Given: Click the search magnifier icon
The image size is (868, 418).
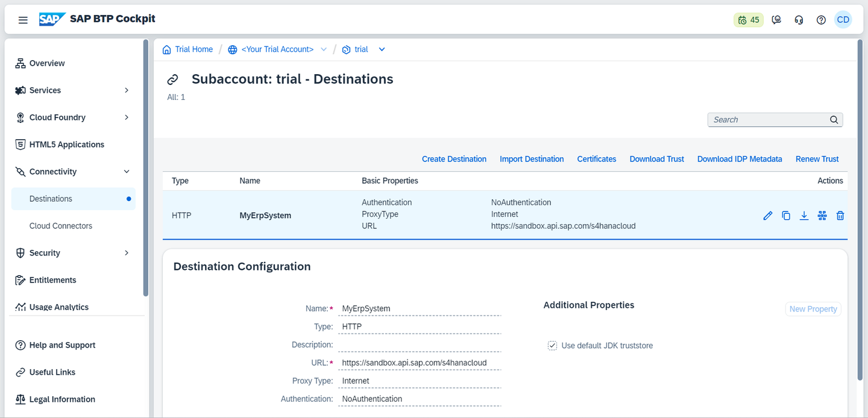Looking at the screenshot, I should click(834, 120).
